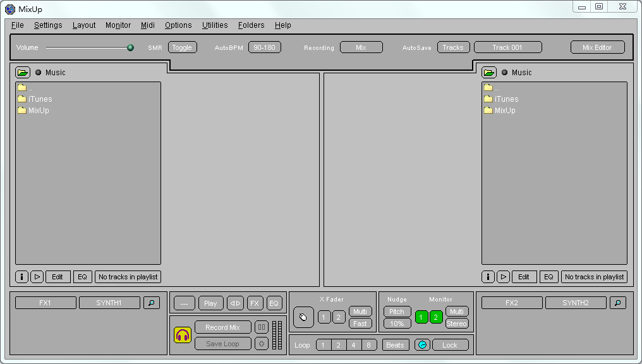
Task: Open the Utilities menu
Action: (x=215, y=25)
